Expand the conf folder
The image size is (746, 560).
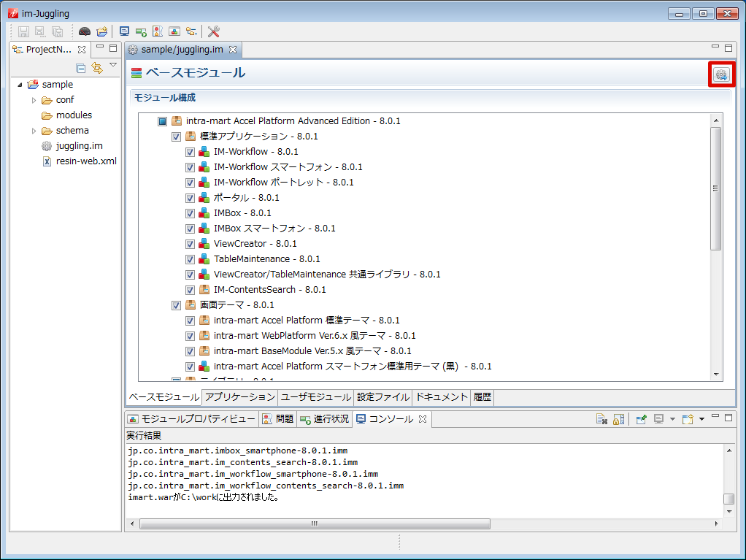tap(34, 100)
